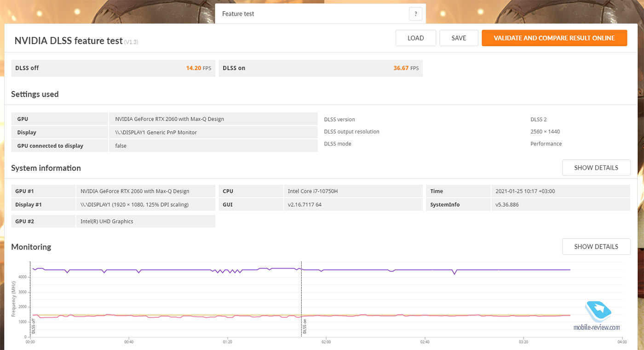The height and width of the screenshot is (350, 644).
Task: Select the Performance DLSS mode value
Action: pos(546,144)
